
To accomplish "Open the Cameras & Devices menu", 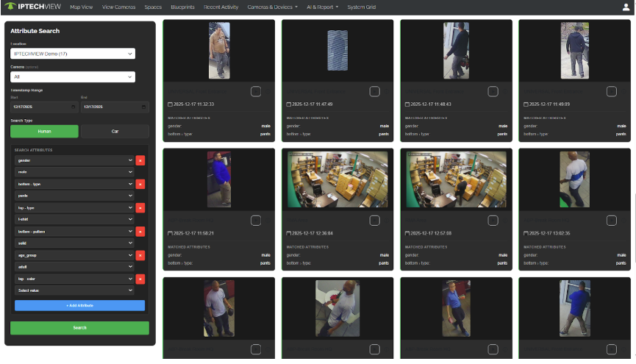I will (x=272, y=7).
